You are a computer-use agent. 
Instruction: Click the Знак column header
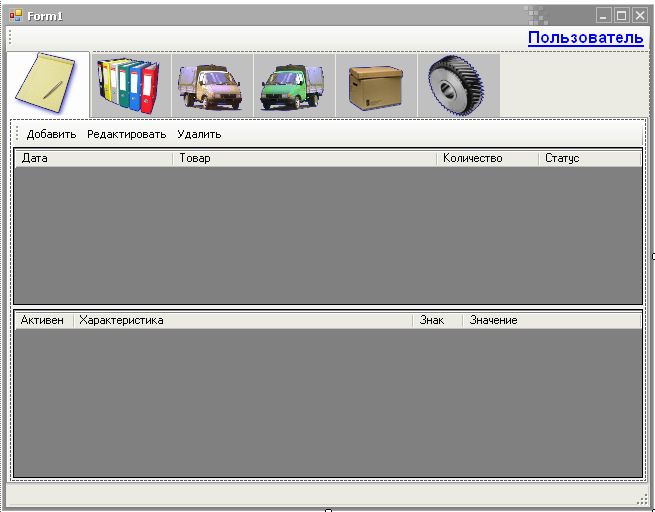pyautogui.click(x=438, y=320)
